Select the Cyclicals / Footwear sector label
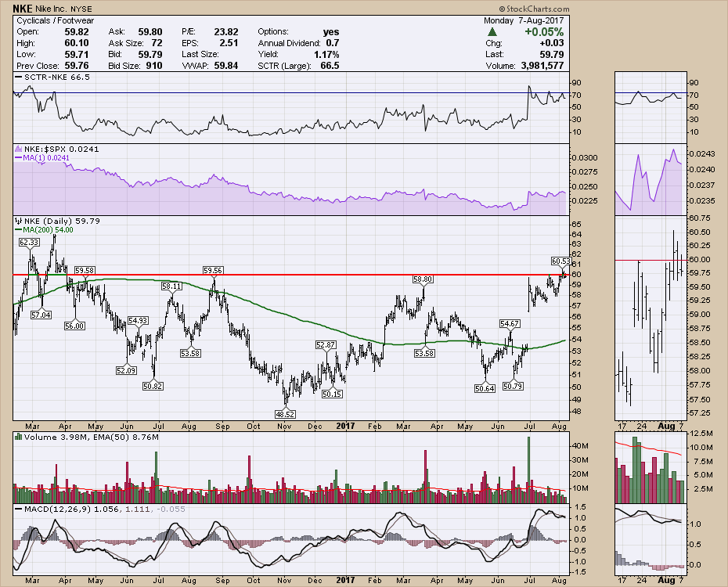This screenshot has width=728, height=587. [56, 20]
